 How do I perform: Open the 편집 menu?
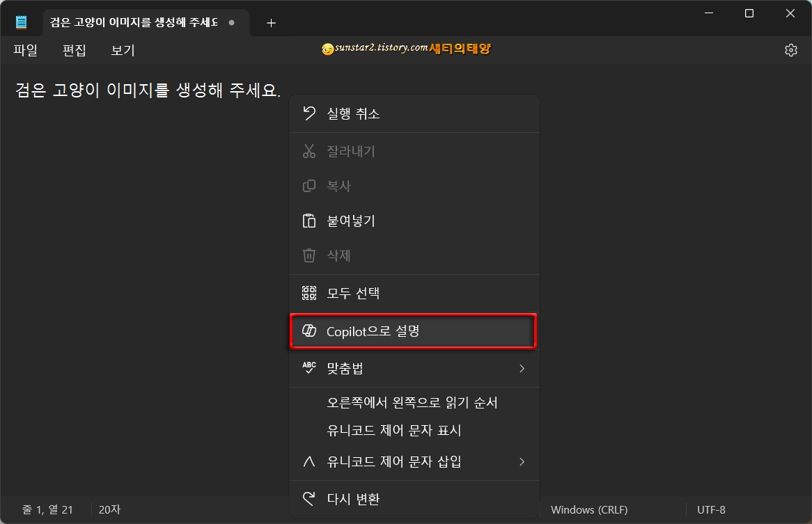(74, 49)
